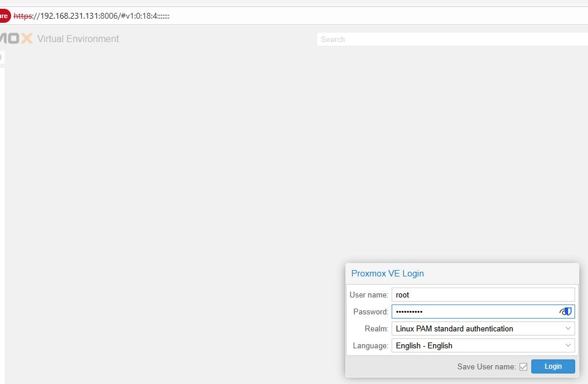588x384 pixels.
Task: Toggle the Save User name checkbox
Action: [x=524, y=366]
